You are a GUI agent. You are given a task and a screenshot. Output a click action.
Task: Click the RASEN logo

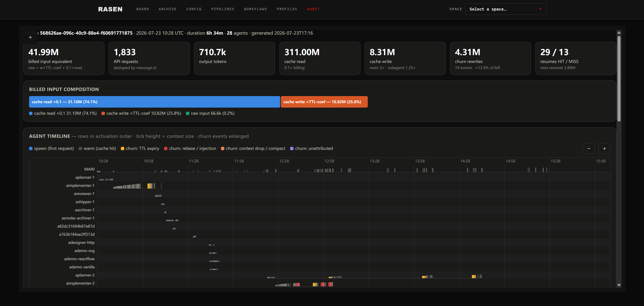(x=110, y=9)
